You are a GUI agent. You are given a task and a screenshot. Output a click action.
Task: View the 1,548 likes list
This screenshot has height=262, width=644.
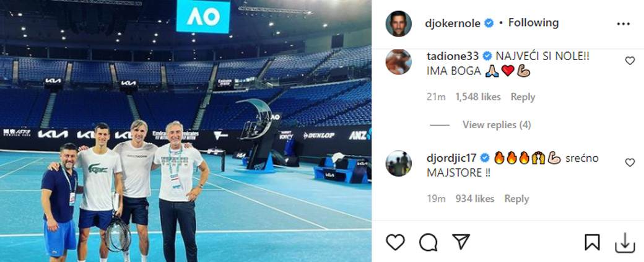[478, 97]
